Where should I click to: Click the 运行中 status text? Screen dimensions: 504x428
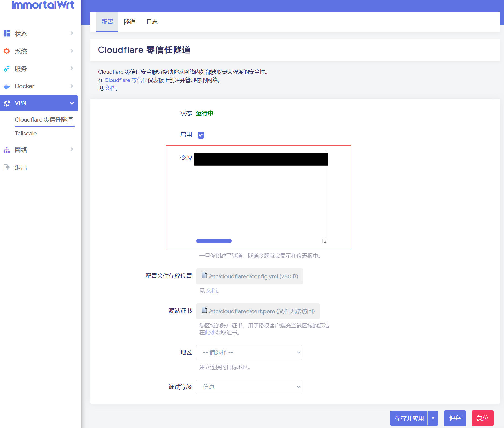pyautogui.click(x=205, y=113)
